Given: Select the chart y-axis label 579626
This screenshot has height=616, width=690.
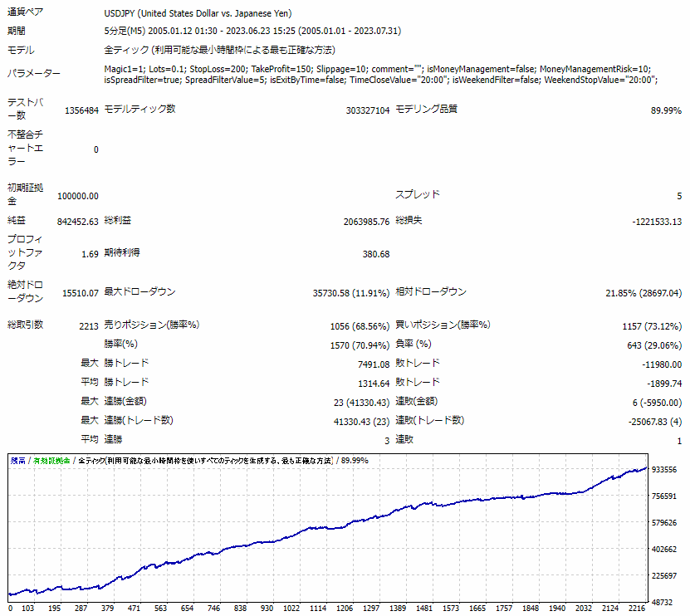Looking at the screenshot, I should click(x=664, y=523).
